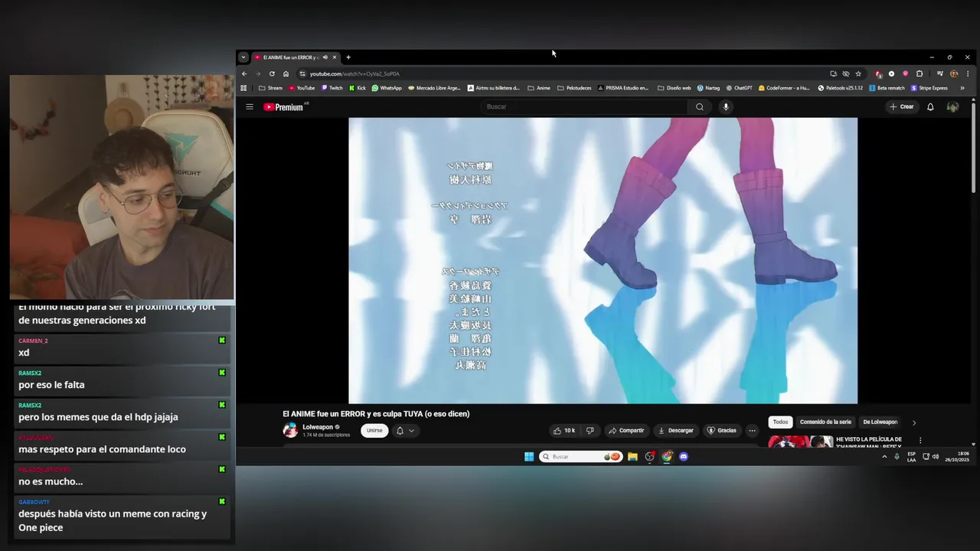Screen dimensions: 980x551
Task: Open the Kick bookmark
Action: (358, 88)
